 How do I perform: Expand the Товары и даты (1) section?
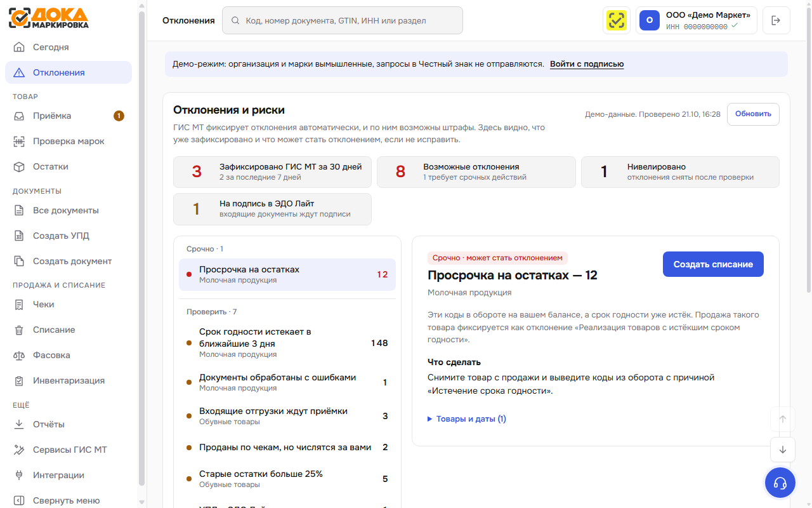[x=467, y=419]
